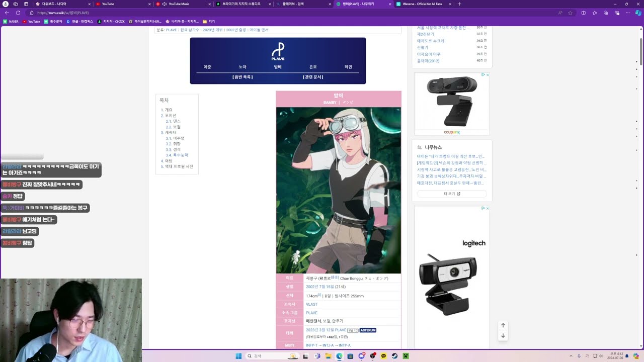The width and height of the screenshot is (644, 362).
Task: Open Minecraft creeper icon on taskbar
Action: pyautogui.click(x=406, y=356)
